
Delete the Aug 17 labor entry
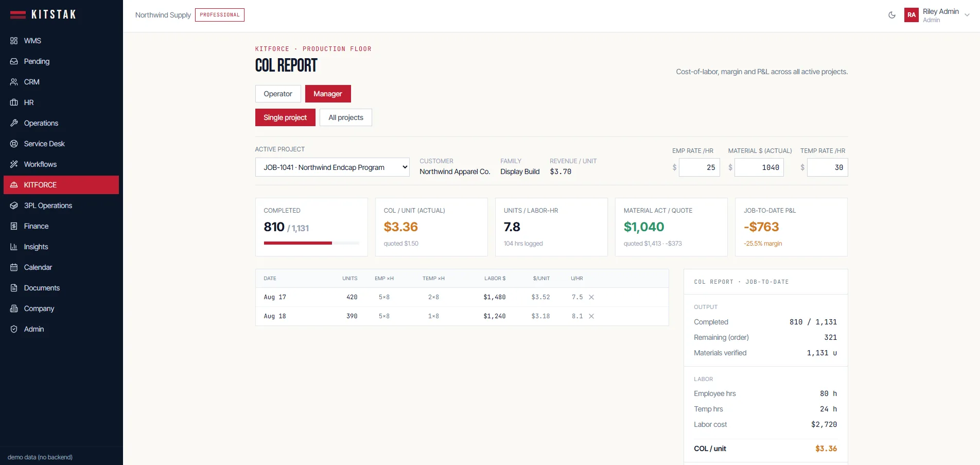[591, 297]
